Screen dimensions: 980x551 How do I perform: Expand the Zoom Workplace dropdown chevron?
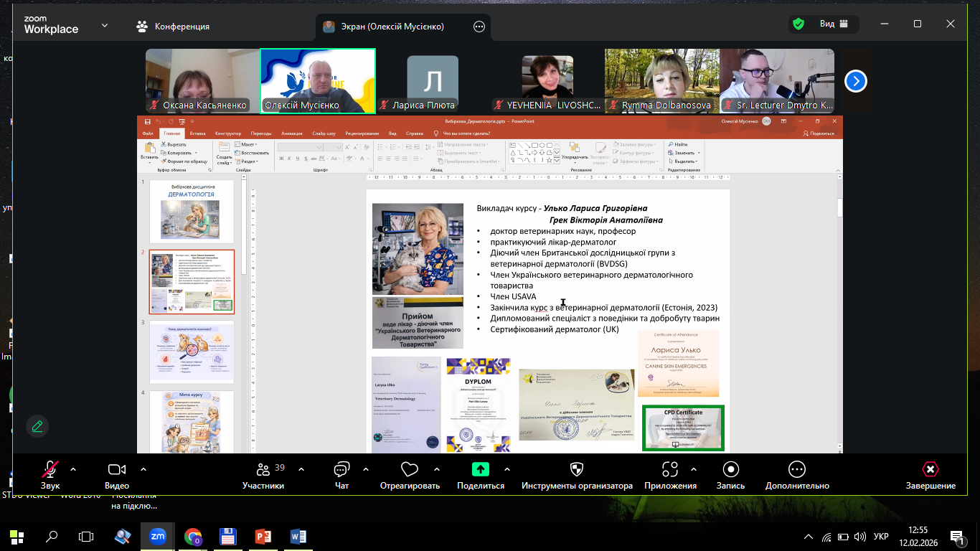(x=105, y=25)
